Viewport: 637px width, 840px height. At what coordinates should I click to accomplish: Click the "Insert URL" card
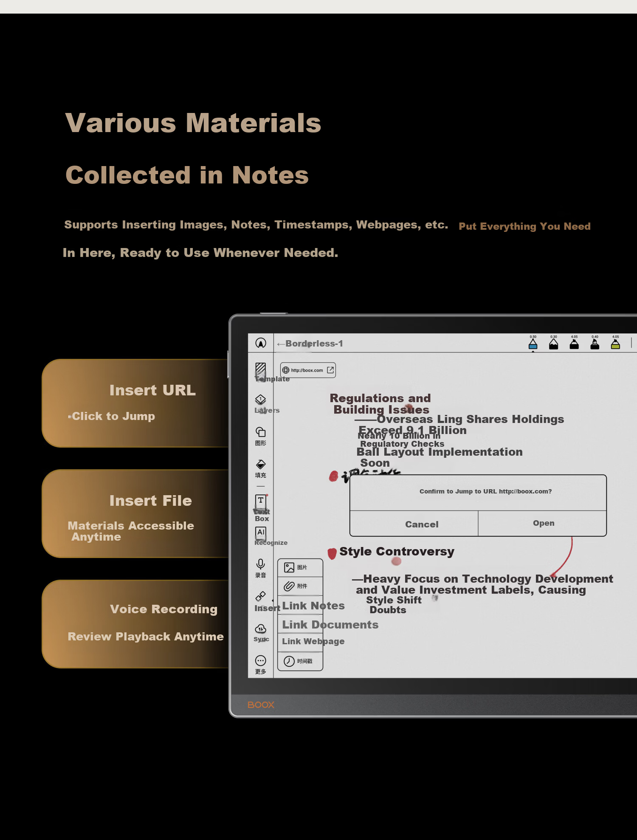(x=136, y=403)
